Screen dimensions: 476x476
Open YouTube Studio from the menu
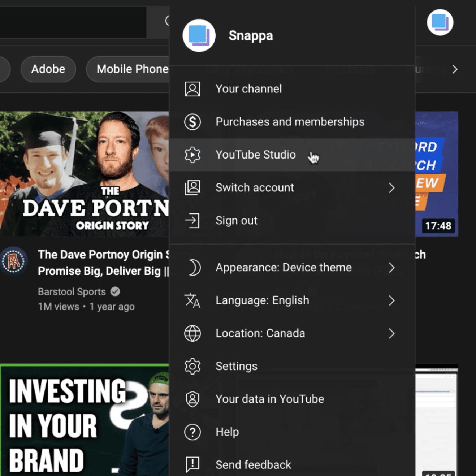click(x=292, y=155)
